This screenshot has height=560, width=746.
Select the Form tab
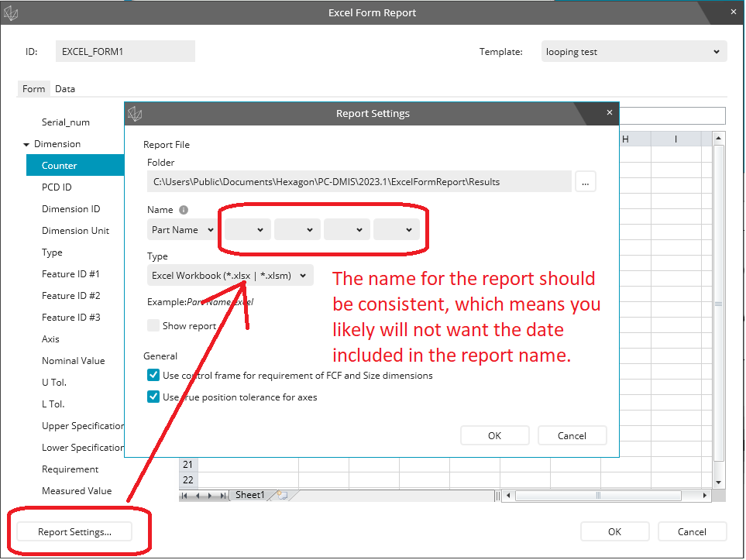33,88
